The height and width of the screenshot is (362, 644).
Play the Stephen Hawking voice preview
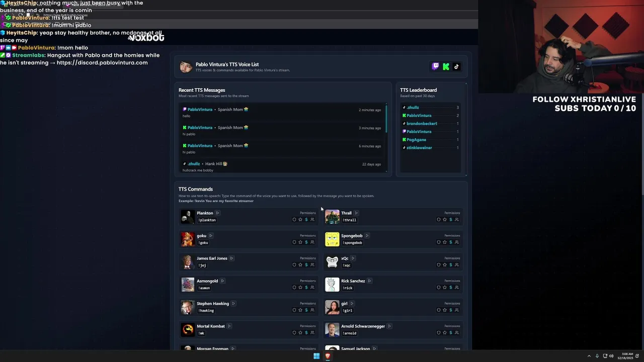233,304
